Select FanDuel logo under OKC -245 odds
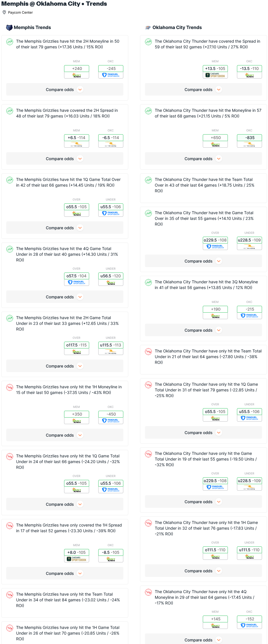268x644 pixels. [x=111, y=75]
